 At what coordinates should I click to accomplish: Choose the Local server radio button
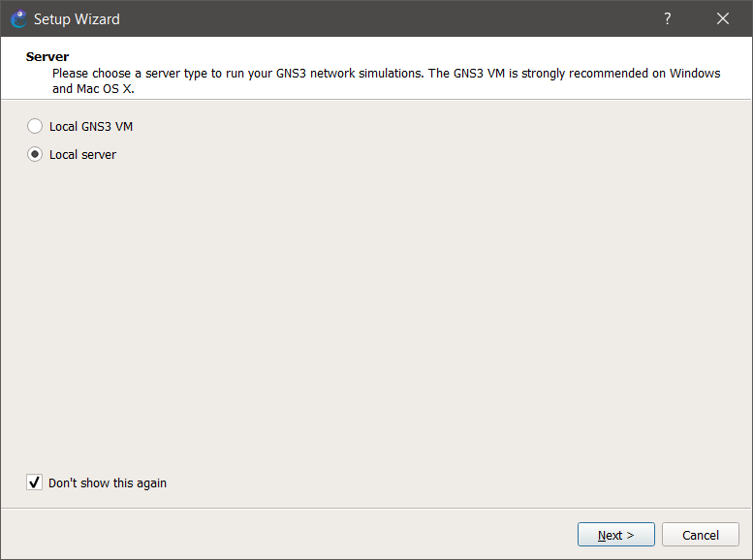click(x=35, y=154)
